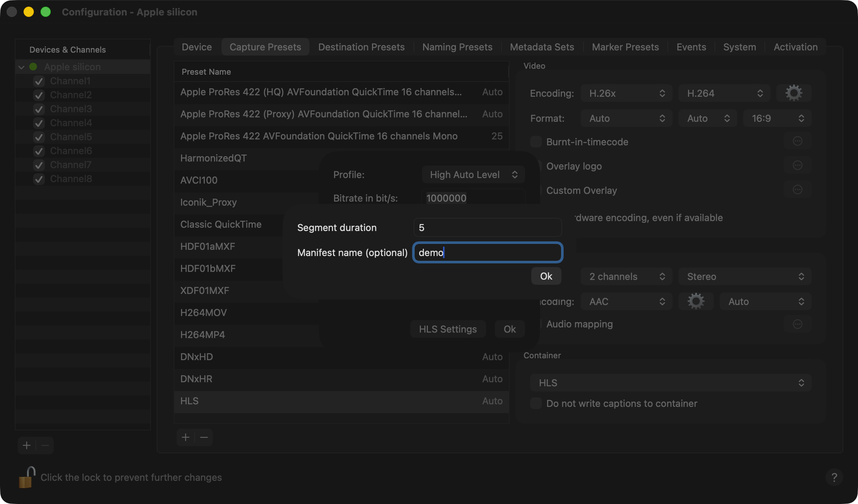Select the Apple ProRes 422 (Proxy) preset
The image size is (858, 504).
click(x=341, y=114)
